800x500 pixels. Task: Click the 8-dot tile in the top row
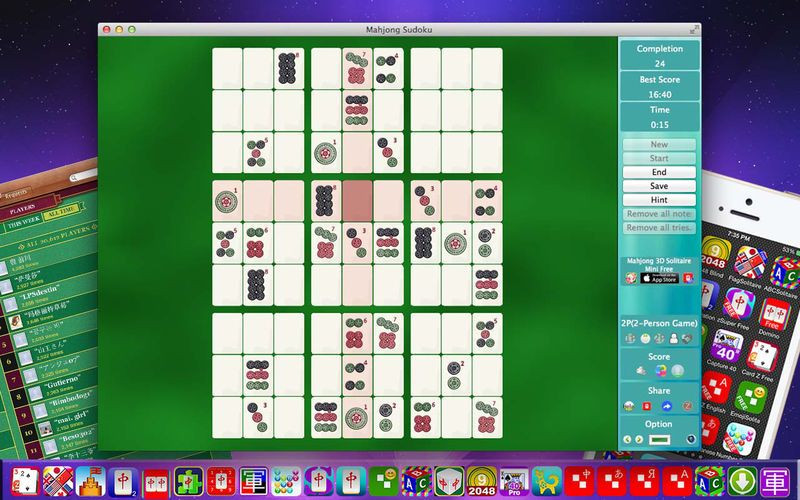point(289,68)
